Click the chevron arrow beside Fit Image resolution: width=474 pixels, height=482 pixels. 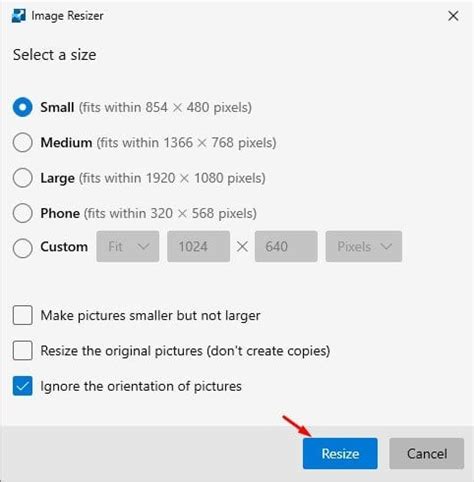point(144,247)
